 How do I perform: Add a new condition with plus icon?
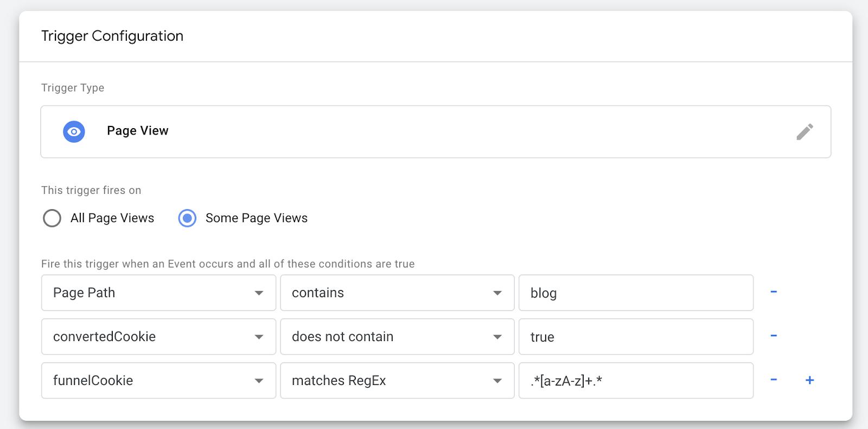click(809, 380)
